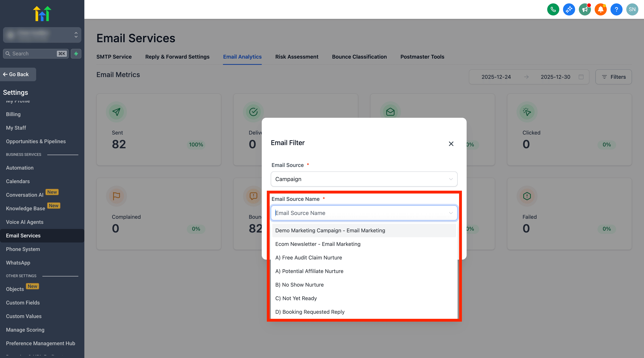Image resolution: width=644 pixels, height=358 pixels.
Task: Click the Filters button
Action: pyautogui.click(x=613, y=77)
